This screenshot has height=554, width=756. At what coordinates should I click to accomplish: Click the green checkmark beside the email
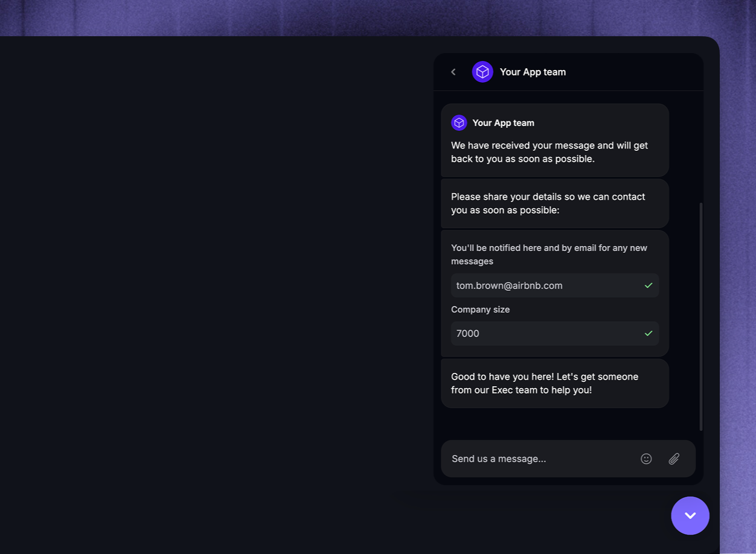coord(649,285)
